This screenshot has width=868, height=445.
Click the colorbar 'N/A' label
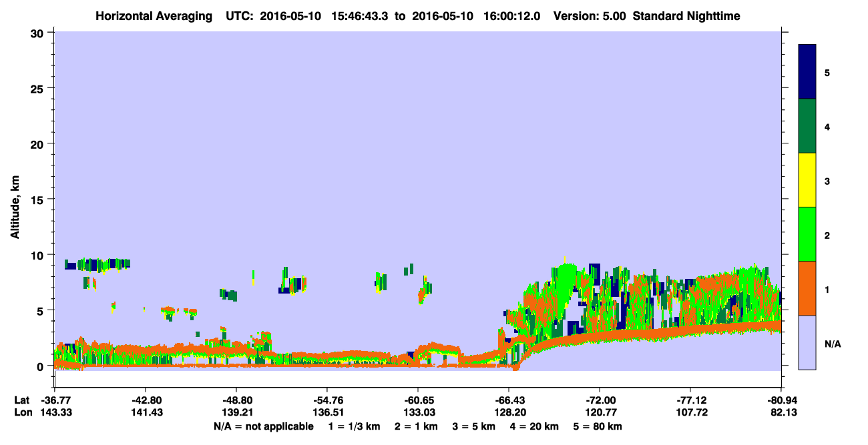[x=833, y=344]
